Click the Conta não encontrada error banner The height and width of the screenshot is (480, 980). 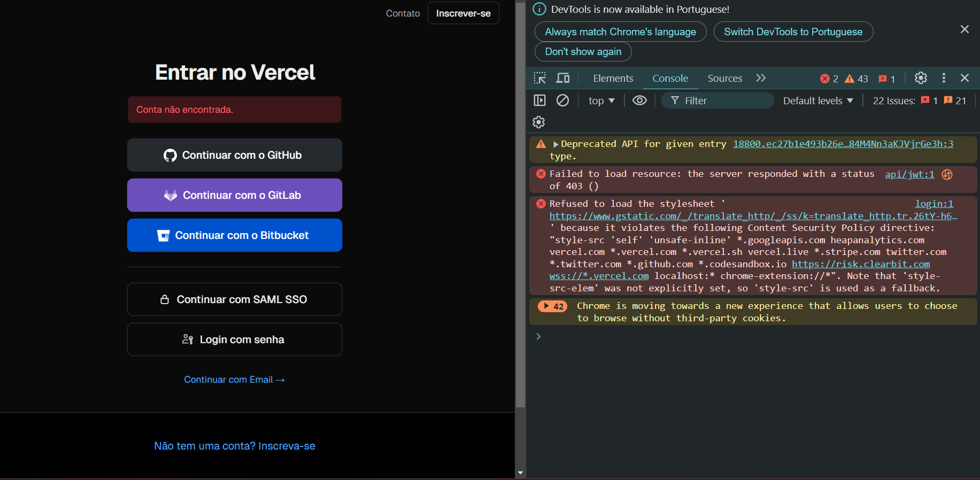pos(235,110)
